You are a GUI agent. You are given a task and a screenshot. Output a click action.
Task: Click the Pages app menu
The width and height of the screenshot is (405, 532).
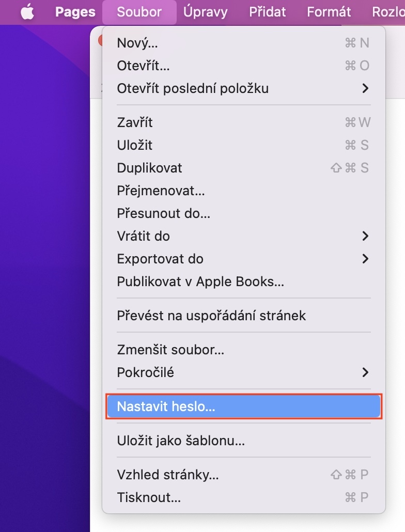75,12
